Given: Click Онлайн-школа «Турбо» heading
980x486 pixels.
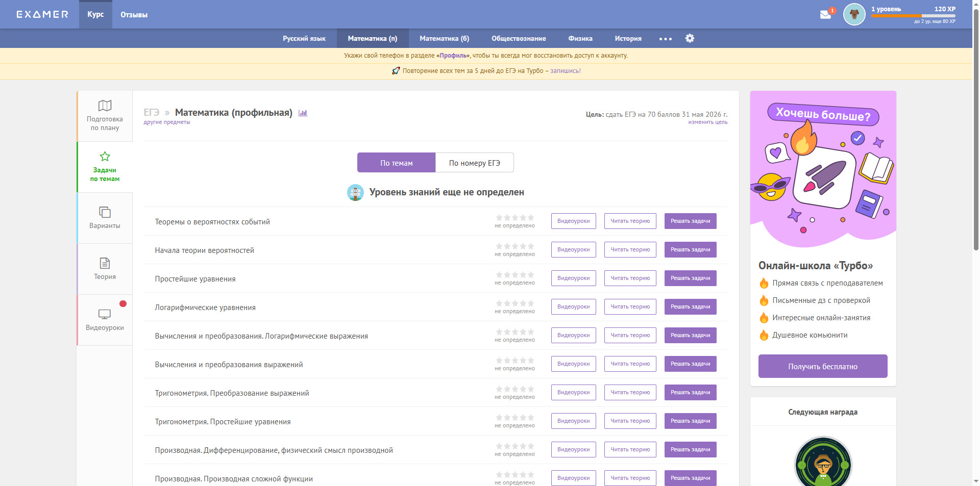Looking at the screenshot, I should coord(816,266).
